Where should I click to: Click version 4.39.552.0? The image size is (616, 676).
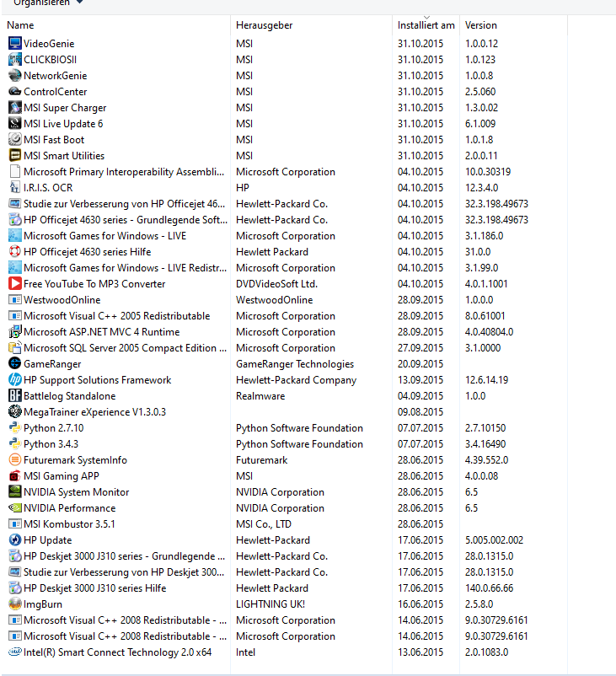[486, 459]
